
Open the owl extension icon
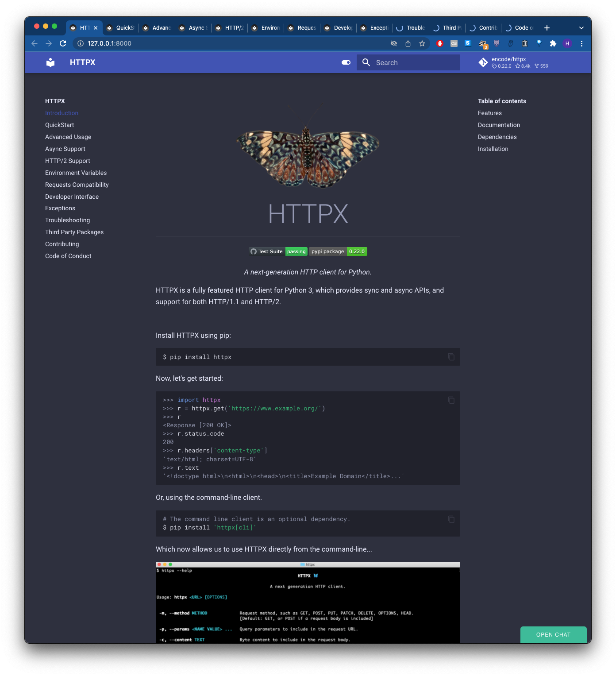tap(511, 43)
